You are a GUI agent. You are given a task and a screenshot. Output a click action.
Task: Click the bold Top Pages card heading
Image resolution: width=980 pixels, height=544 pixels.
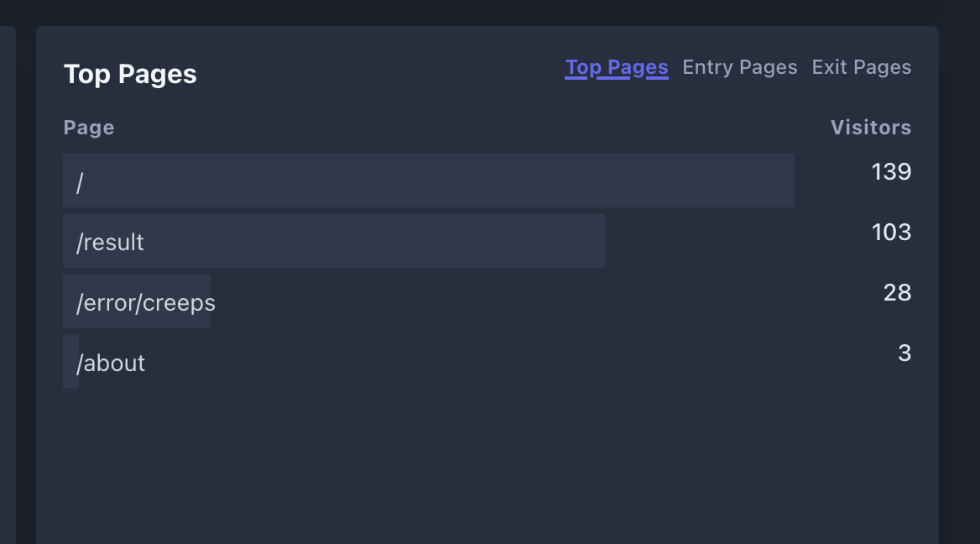130,74
